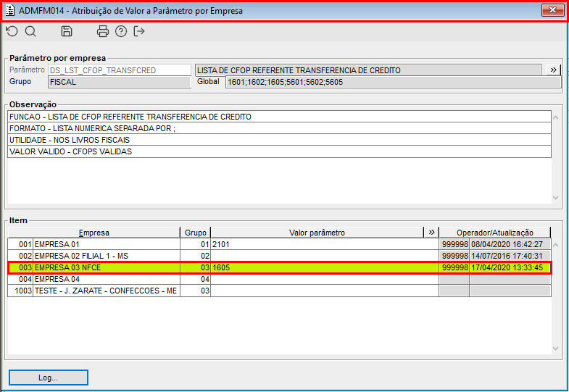Click the Parâmetro input field
Viewport: 569px width, 392px height.
click(x=120, y=70)
